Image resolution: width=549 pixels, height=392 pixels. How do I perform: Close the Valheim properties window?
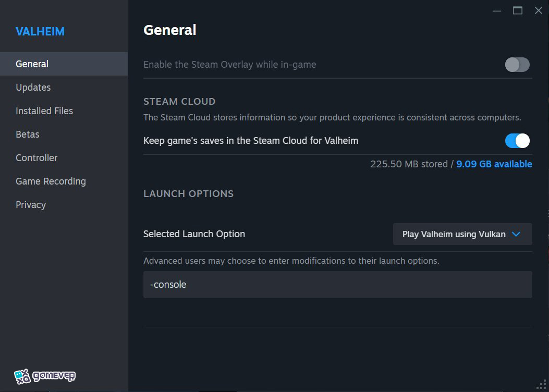(539, 11)
